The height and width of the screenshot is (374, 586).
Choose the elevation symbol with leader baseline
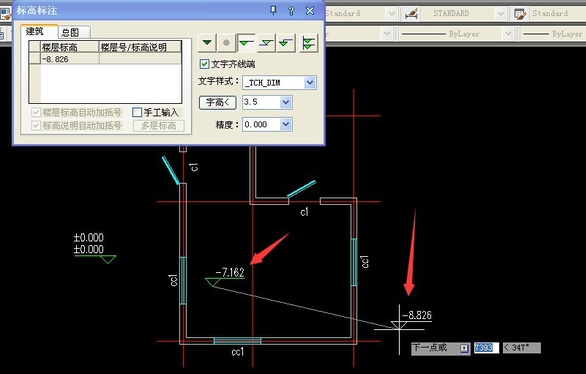point(246,43)
